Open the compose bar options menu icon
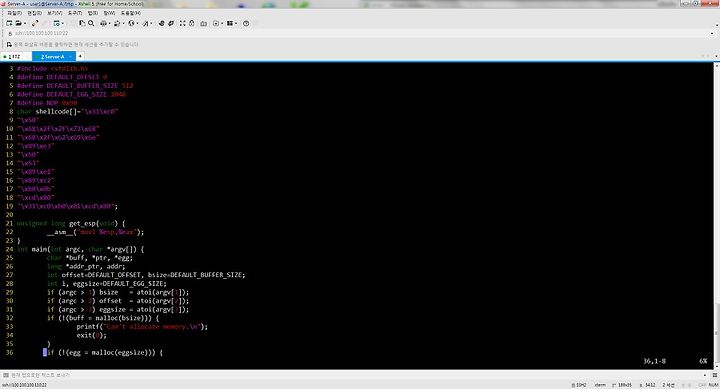Image resolution: width=720 pixels, height=389 pixels. click(715, 375)
